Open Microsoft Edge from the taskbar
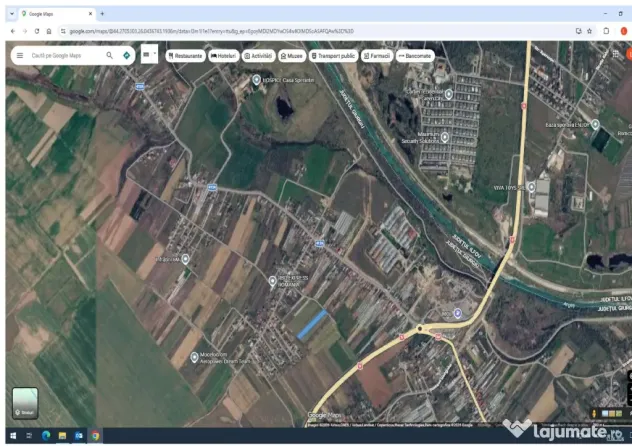Screen dimensions: 632x446 [x=46, y=436]
